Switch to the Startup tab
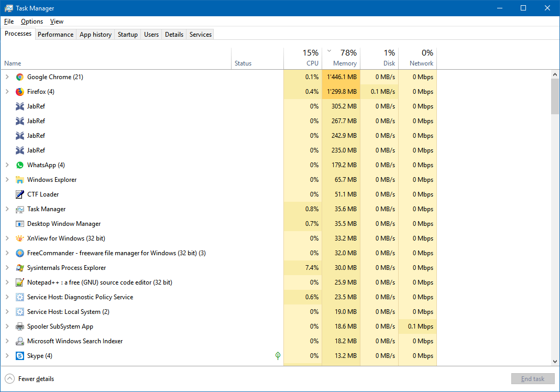 (x=127, y=34)
